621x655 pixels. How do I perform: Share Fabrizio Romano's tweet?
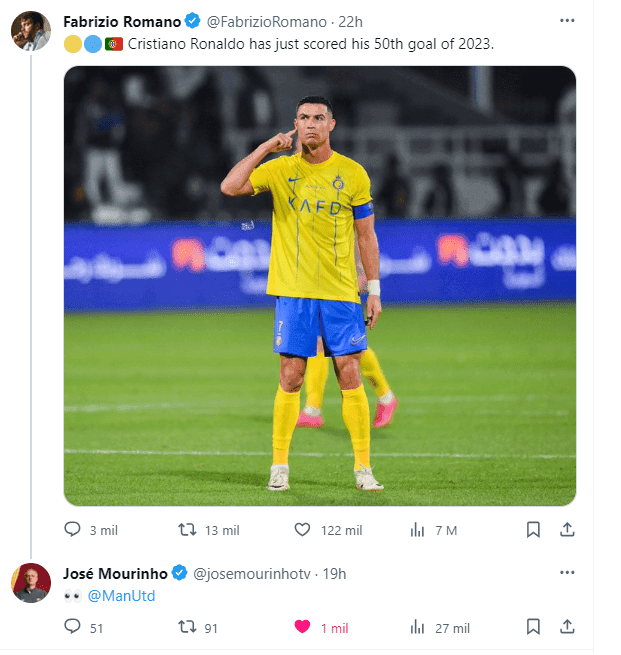(567, 530)
